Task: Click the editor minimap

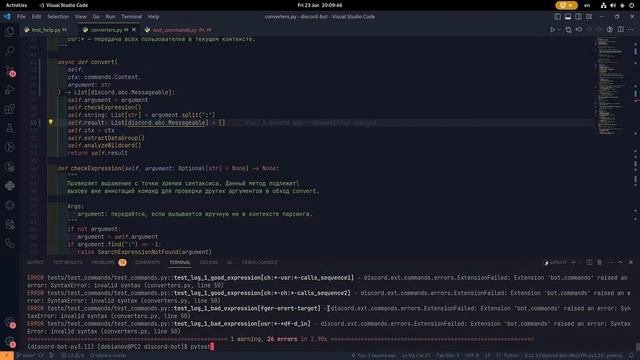Action: (x=611, y=86)
